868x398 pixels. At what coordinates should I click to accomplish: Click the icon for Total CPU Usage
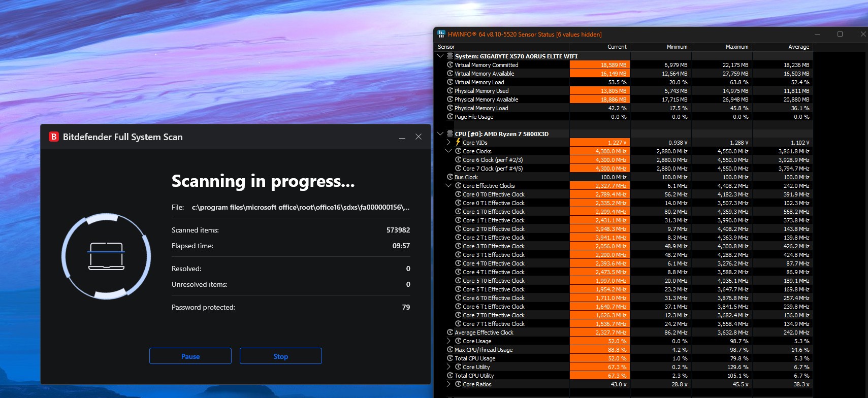[449, 358]
